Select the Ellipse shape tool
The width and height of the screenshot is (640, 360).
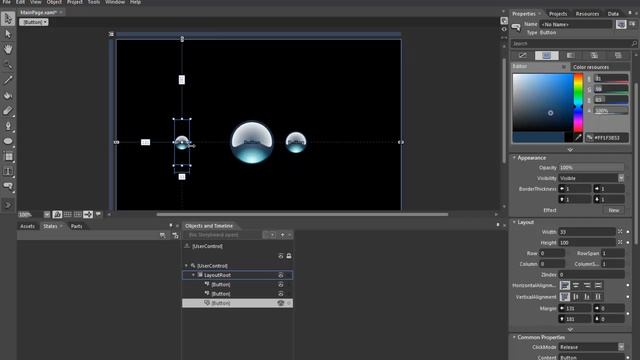[8, 141]
